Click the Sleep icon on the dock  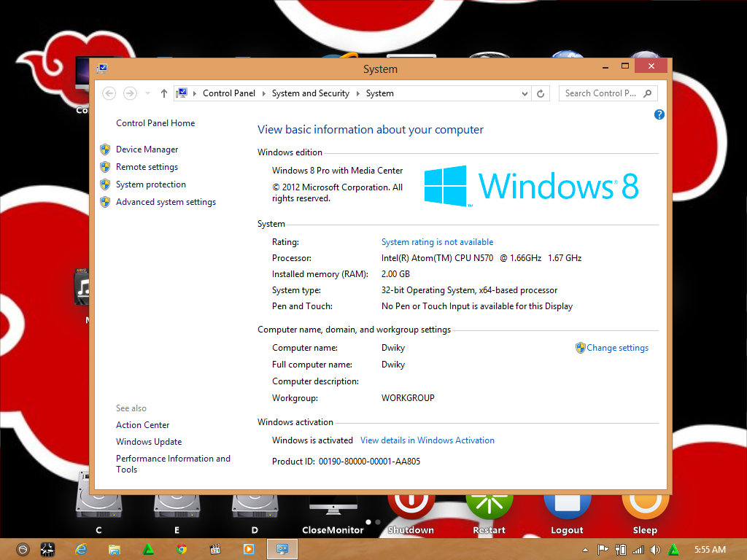(x=645, y=503)
